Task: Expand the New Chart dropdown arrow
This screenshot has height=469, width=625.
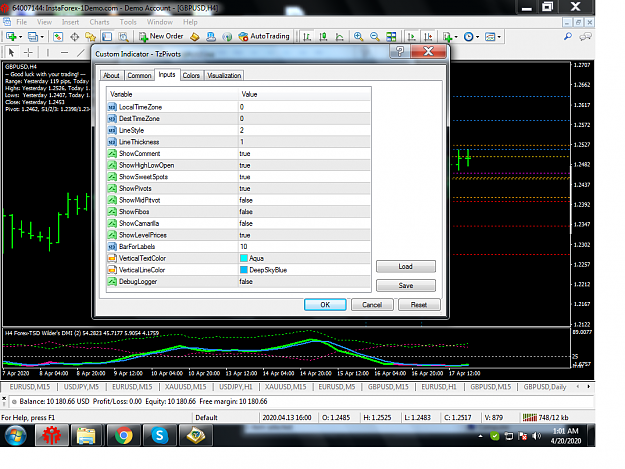Action: tap(20, 37)
